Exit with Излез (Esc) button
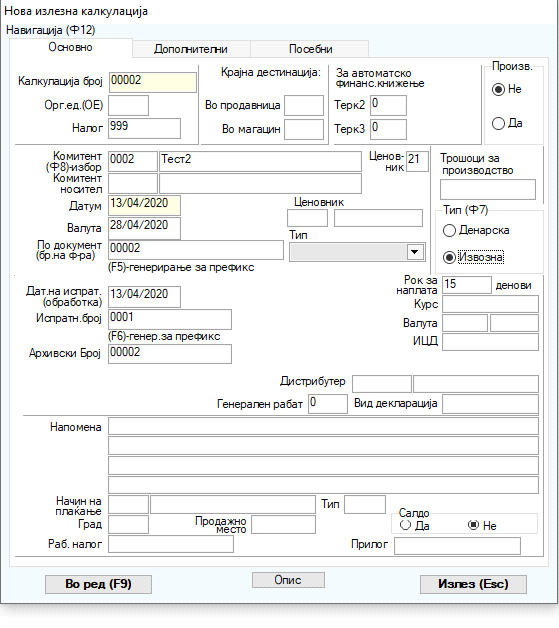 pyautogui.click(x=473, y=584)
